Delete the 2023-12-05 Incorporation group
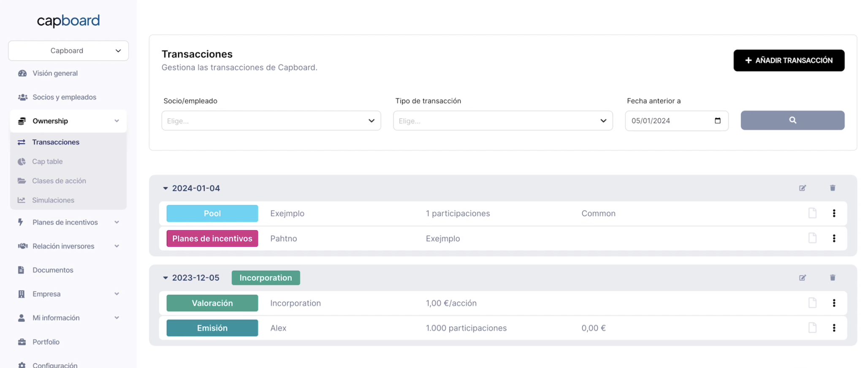Viewport: 868px width, 368px height. (x=833, y=278)
